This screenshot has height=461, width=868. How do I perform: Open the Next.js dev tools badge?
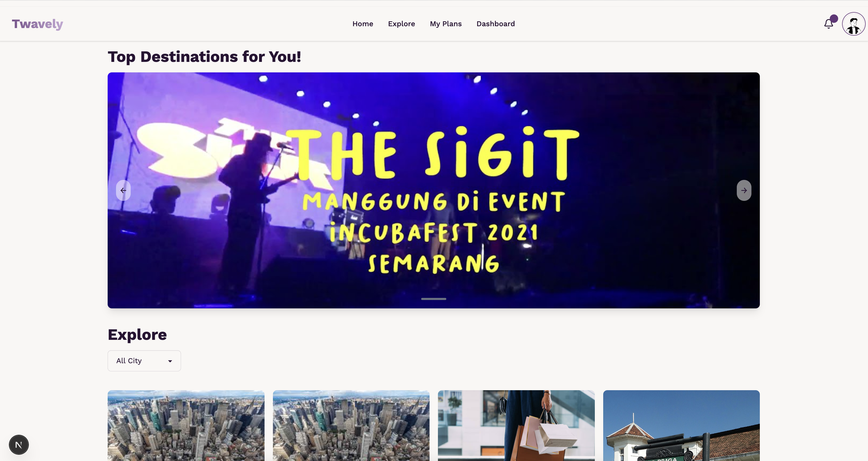pyautogui.click(x=19, y=445)
